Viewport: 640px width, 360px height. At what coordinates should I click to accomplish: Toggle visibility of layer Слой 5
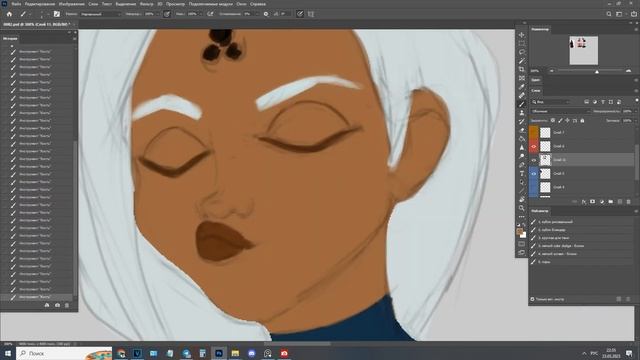tap(533, 173)
